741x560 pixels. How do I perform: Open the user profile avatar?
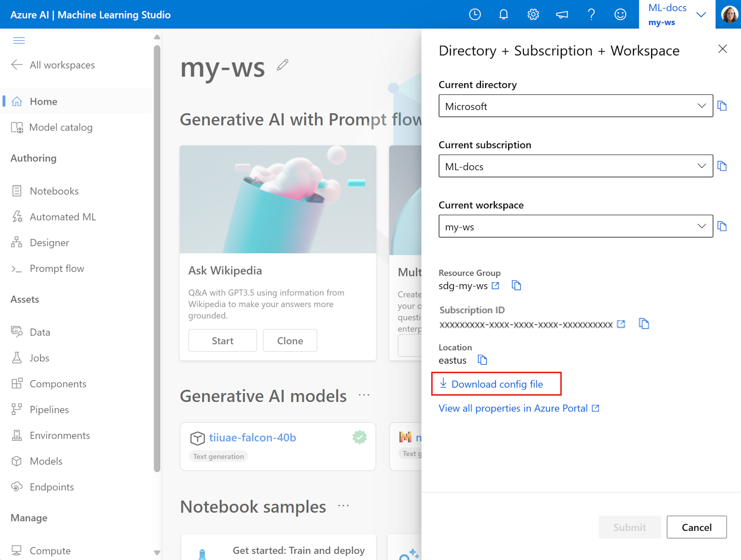729,14
